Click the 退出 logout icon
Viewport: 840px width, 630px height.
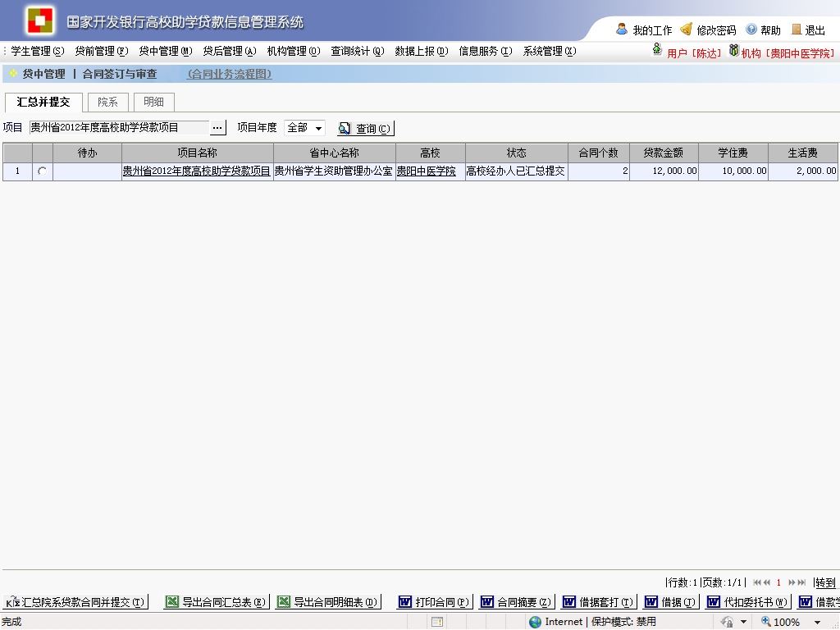pyautogui.click(x=797, y=29)
